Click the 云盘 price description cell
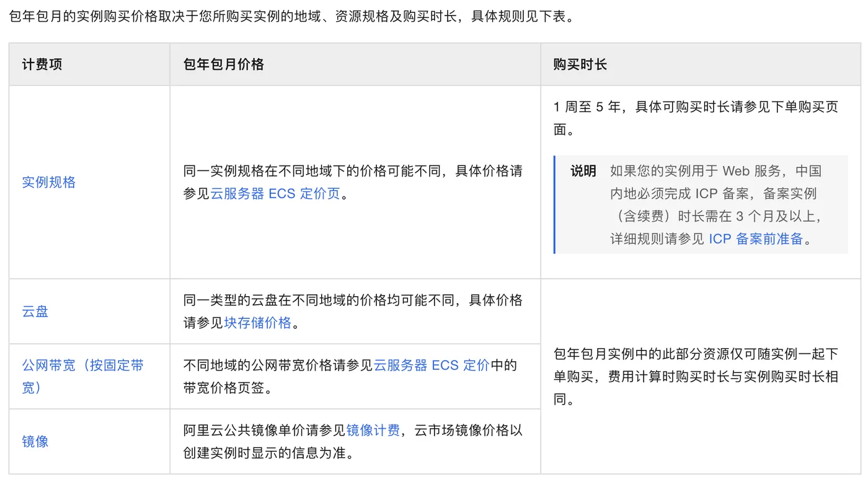Screen dimensions: 868x482 pos(354,312)
